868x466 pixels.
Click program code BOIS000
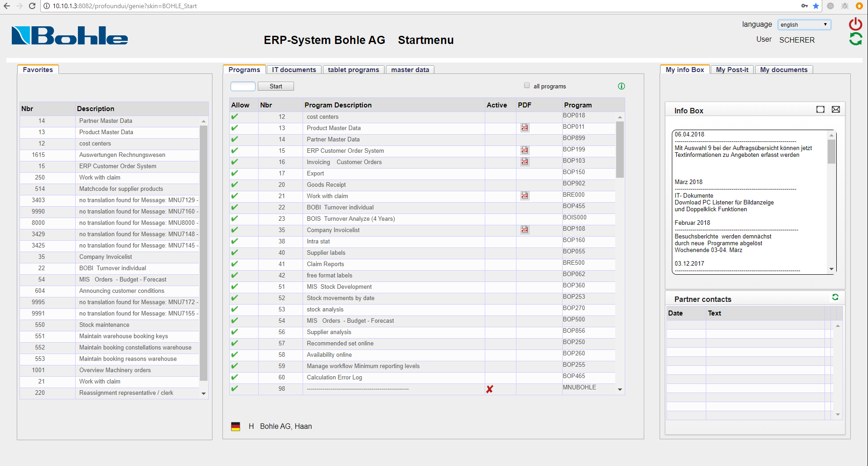tap(575, 218)
